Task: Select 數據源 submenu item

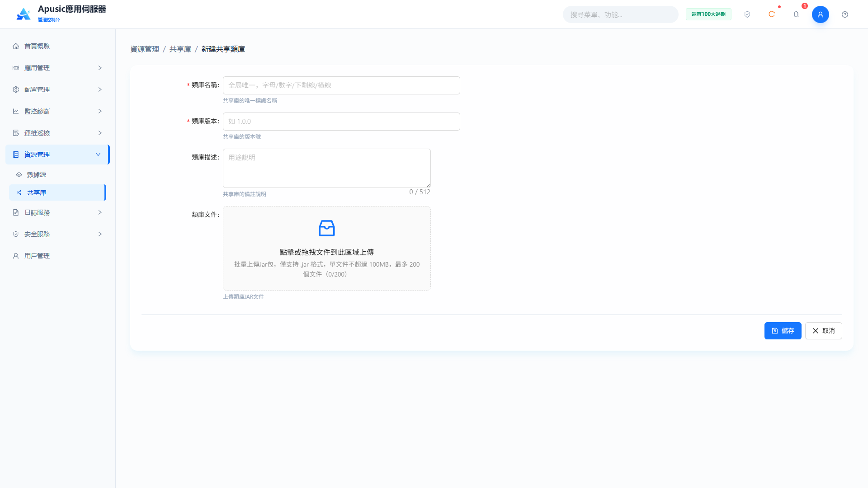Action: (57, 174)
